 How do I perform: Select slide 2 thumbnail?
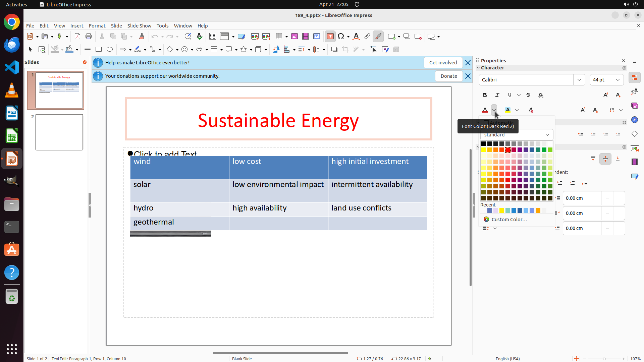[x=59, y=132]
